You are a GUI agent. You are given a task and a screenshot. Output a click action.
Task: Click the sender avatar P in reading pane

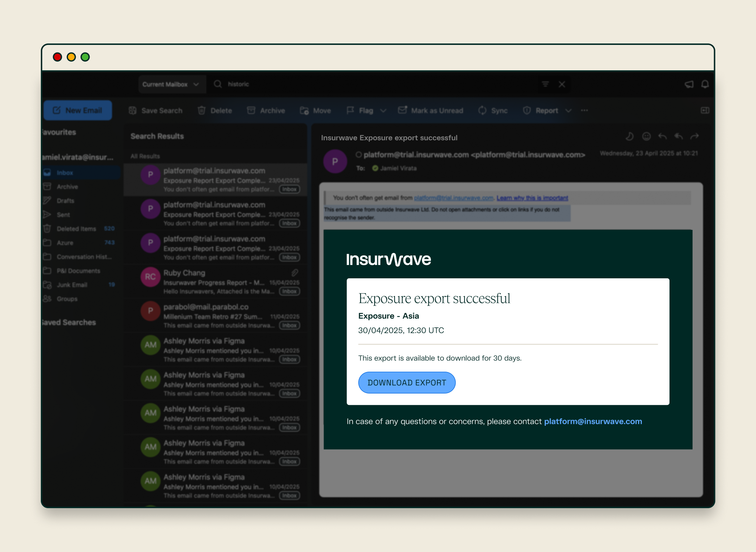point(335,161)
